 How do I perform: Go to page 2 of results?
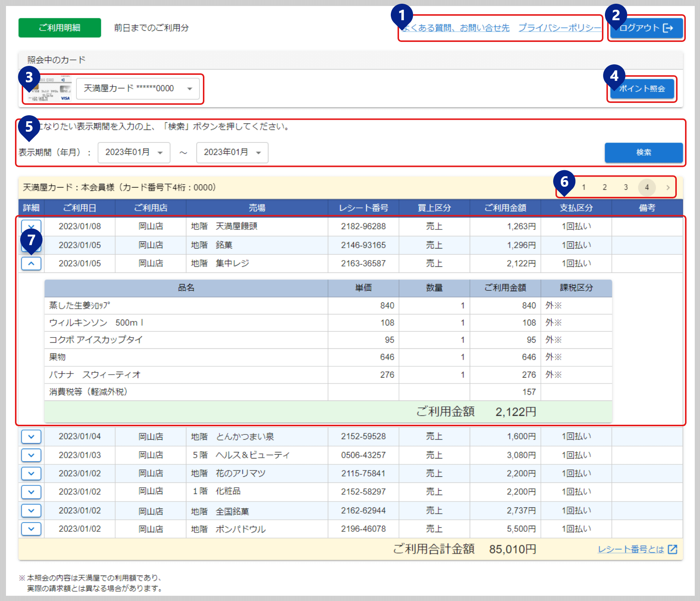(605, 187)
